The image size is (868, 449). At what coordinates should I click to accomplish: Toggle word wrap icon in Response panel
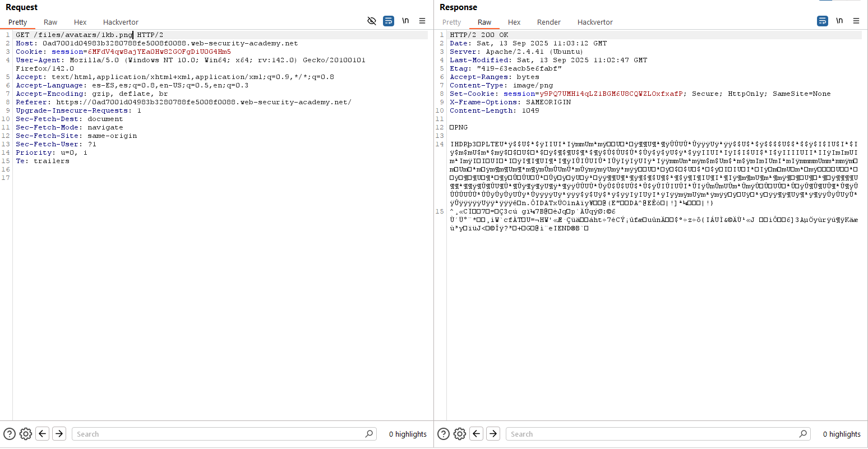click(823, 21)
